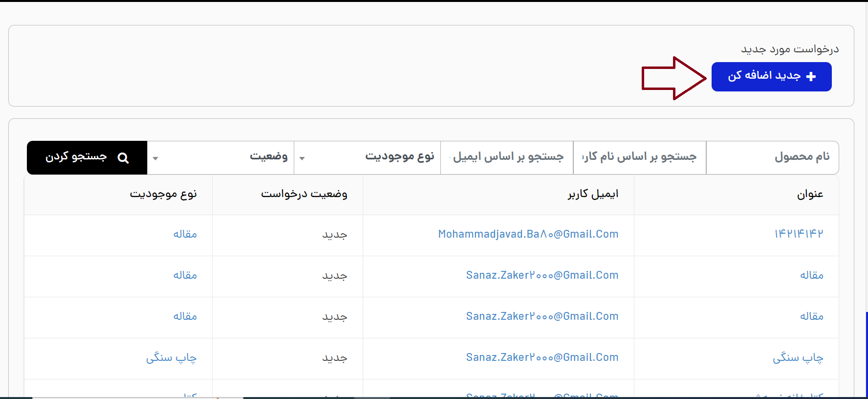Image resolution: width=868 pixels, height=399 pixels.
Task: Click the magnifier search icon
Action: coord(123,158)
